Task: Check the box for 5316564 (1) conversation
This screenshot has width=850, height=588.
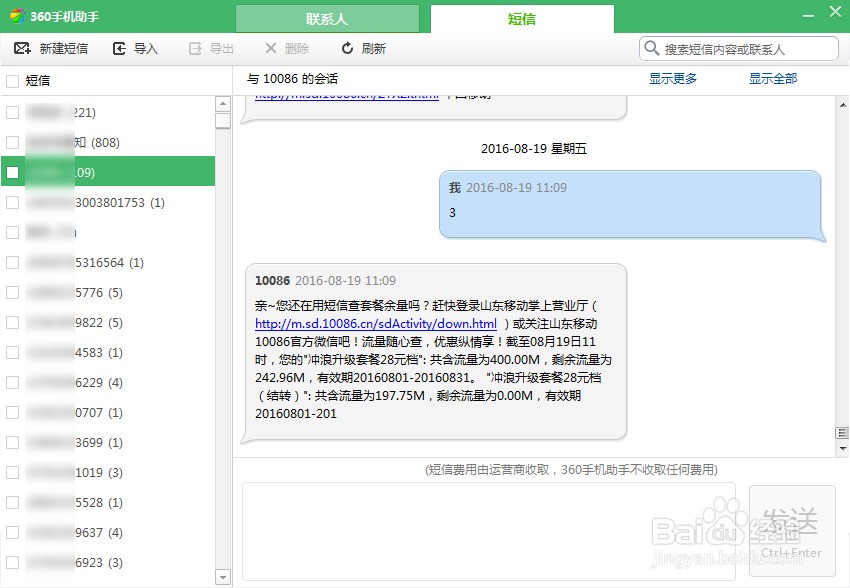Action: [x=12, y=262]
